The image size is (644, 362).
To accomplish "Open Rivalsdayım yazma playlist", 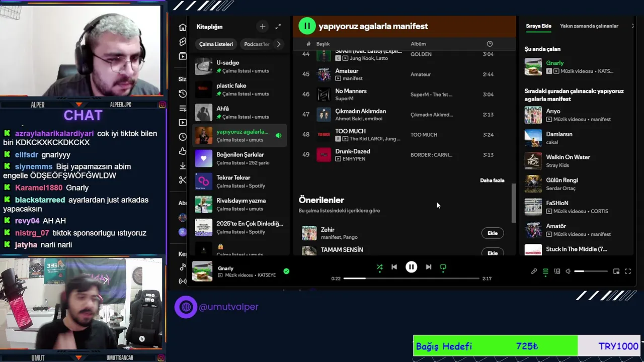I will click(239, 205).
